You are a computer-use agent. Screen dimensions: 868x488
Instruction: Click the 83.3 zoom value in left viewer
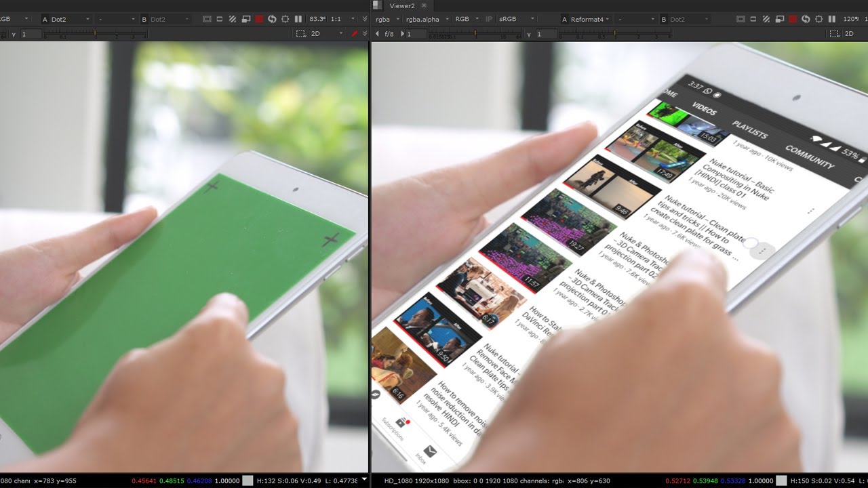[317, 20]
